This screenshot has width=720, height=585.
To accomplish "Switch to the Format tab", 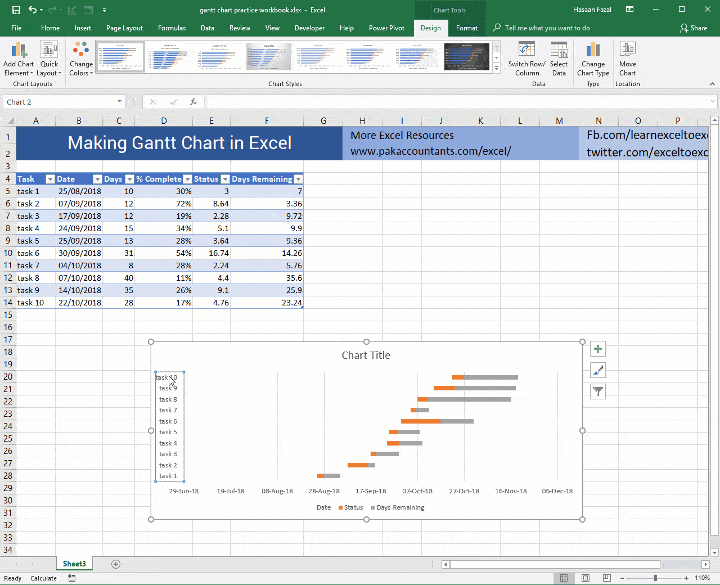I will 467,28.
